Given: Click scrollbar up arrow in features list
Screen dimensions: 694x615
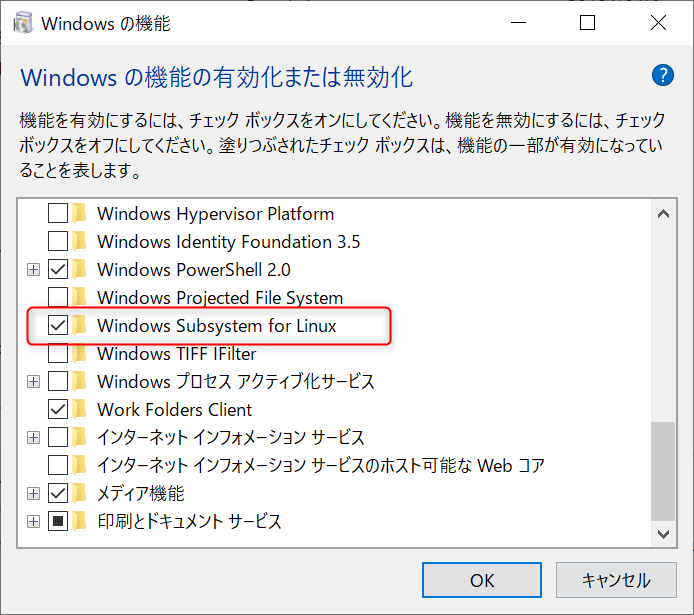Looking at the screenshot, I should 663,214.
